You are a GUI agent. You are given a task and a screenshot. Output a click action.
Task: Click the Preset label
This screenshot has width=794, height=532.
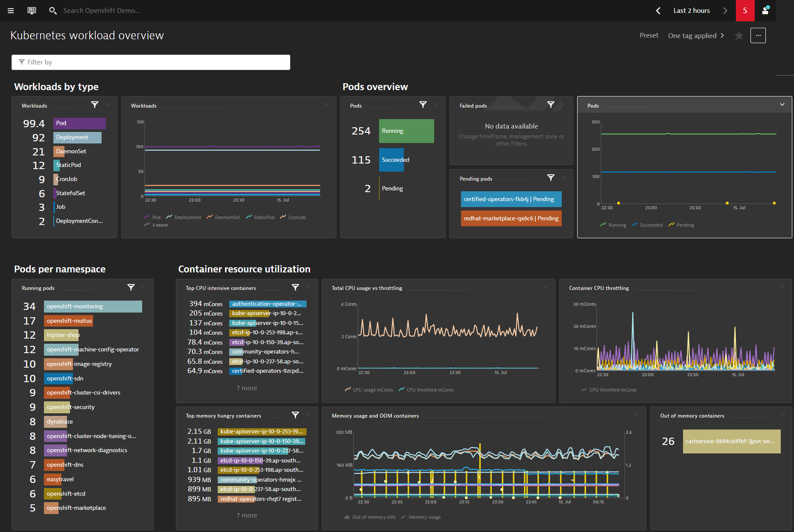[649, 35]
